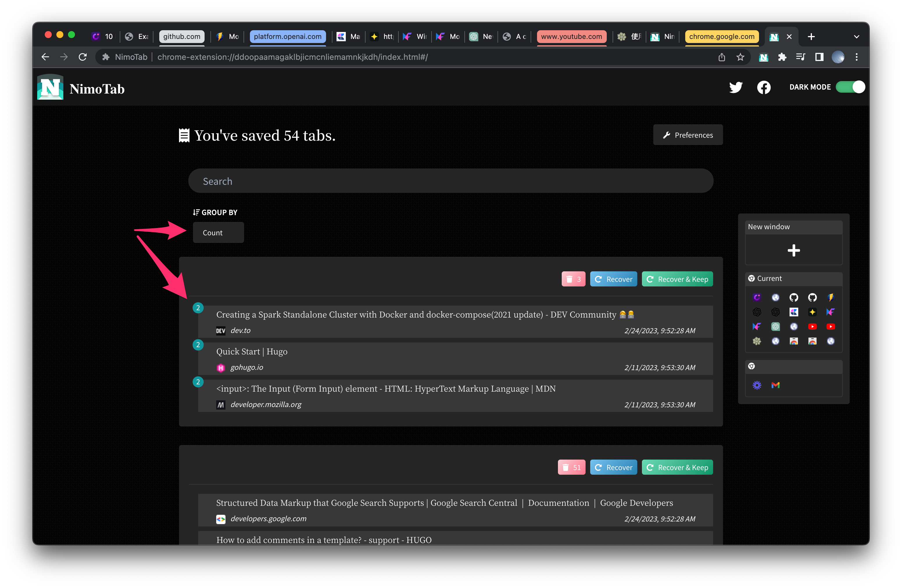
Task: Focus the Search field
Action: [x=451, y=181]
